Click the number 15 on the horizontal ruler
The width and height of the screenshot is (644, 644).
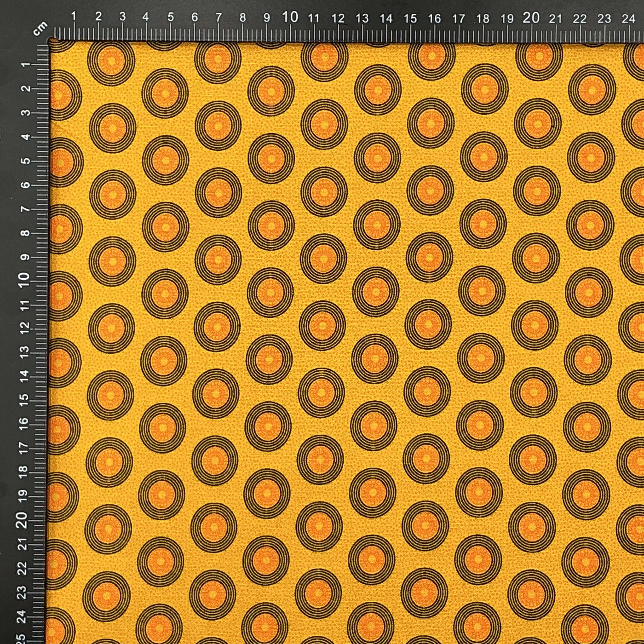point(410,18)
